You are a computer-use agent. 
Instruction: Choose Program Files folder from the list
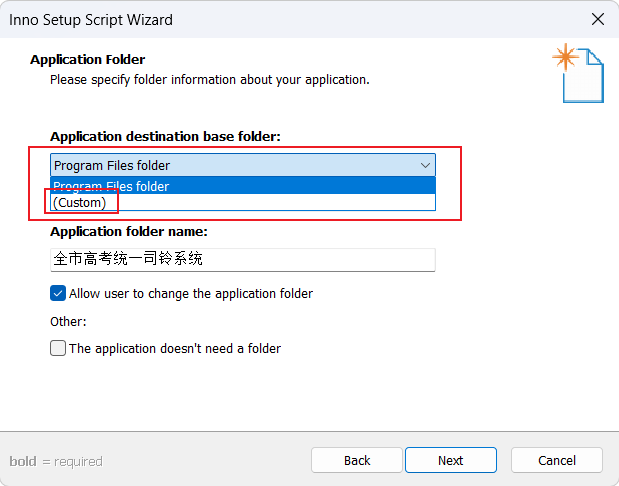pyautogui.click(x=243, y=186)
